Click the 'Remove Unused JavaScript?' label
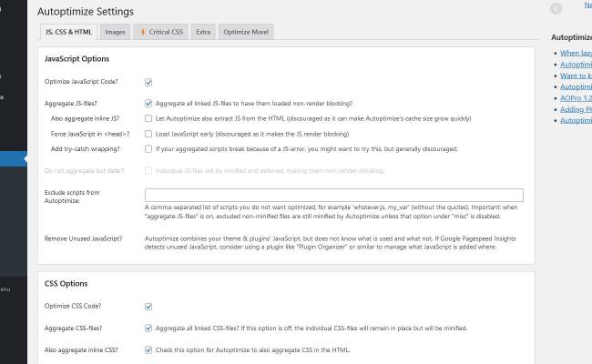Screen dimensions: 592x364 (83, 238)
